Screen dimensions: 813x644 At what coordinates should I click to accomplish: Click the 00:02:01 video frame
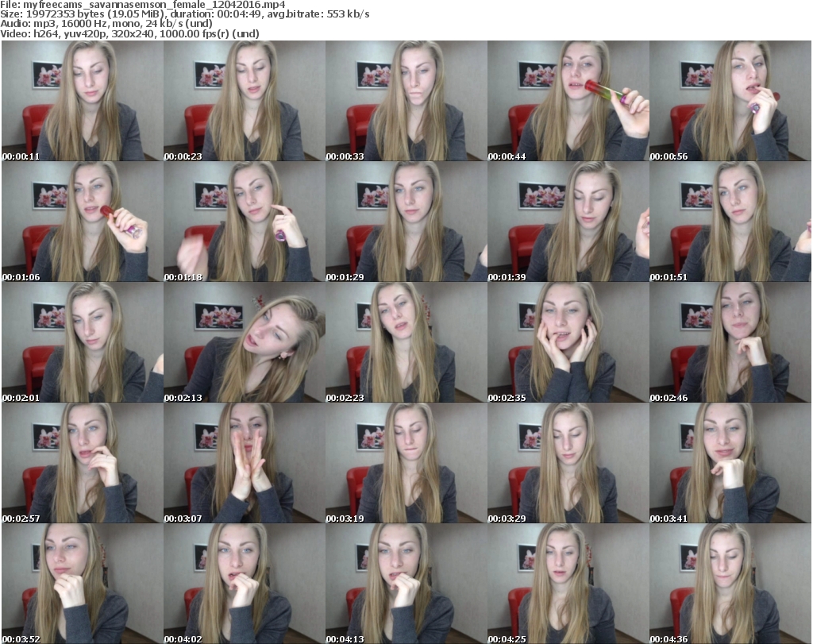[83, 342]
